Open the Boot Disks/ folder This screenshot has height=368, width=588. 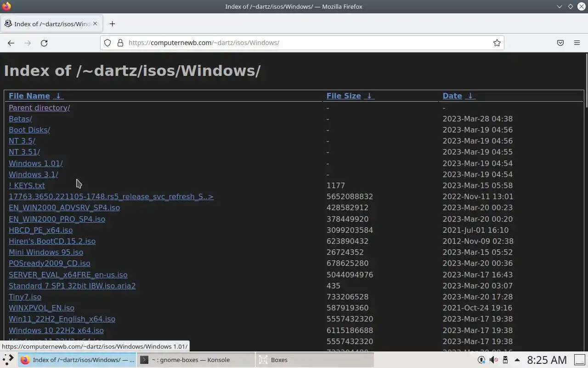[x=29, y=130]
